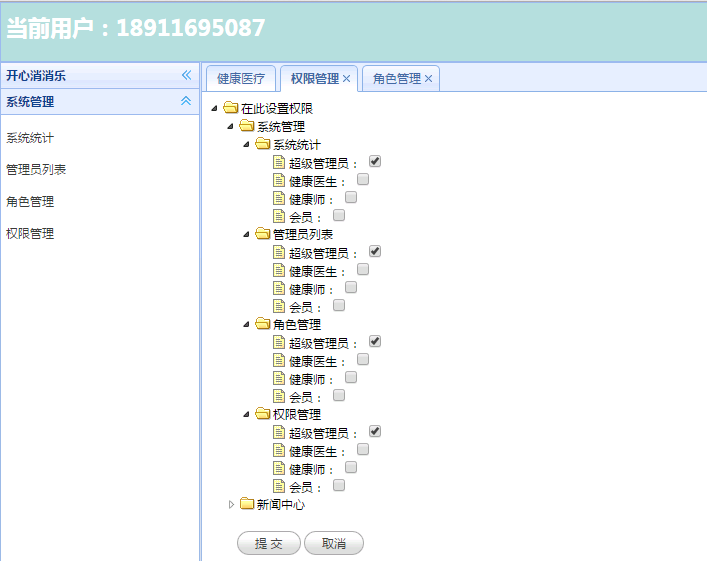Close the 角色管理 tab
Viewport: 707px width, 561px height.
pos(428,78)
